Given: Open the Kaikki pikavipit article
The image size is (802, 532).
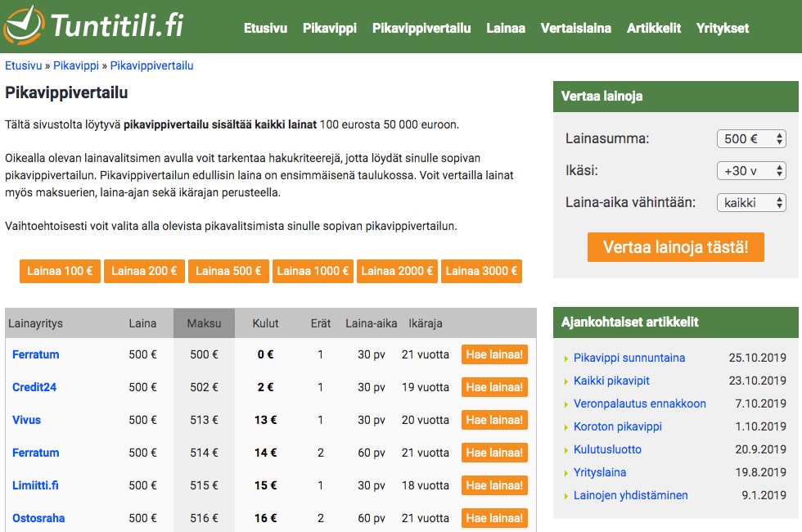Looking at the screenshot, I should click(611, 381).
